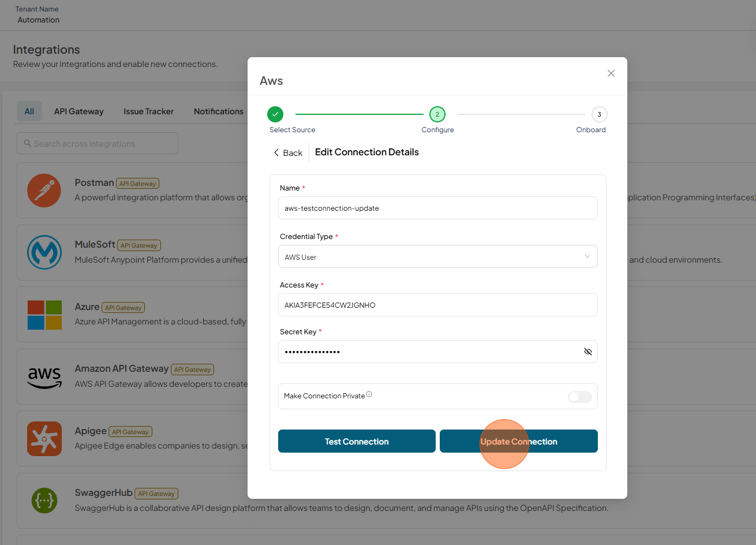Open the Credential Type dropdown
Viewport: 756px width, 545px height.
(x=437, y=257)
